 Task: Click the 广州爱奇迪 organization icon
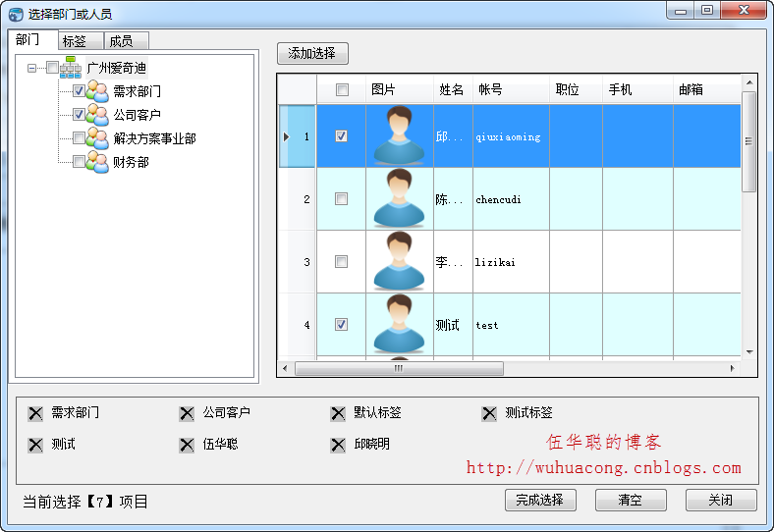pyautogui.click(x=70, y=68)
